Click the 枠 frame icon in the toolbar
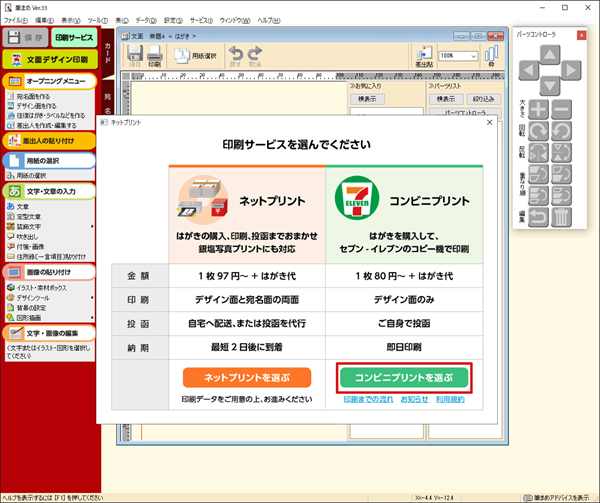 click(492, 56)
